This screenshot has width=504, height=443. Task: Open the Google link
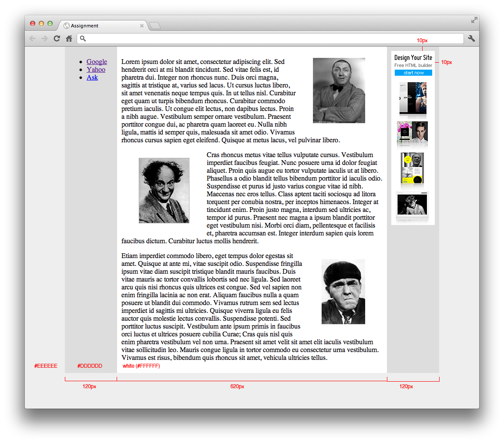coord(97,62)
